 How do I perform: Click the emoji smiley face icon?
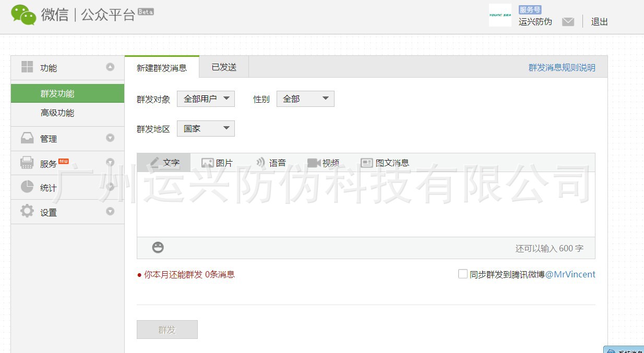158,248
